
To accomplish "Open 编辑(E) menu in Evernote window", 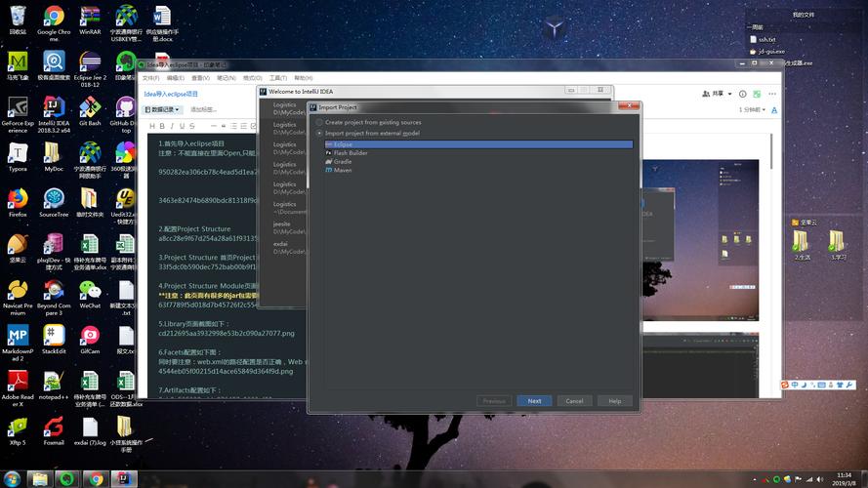I will [176, 78].
